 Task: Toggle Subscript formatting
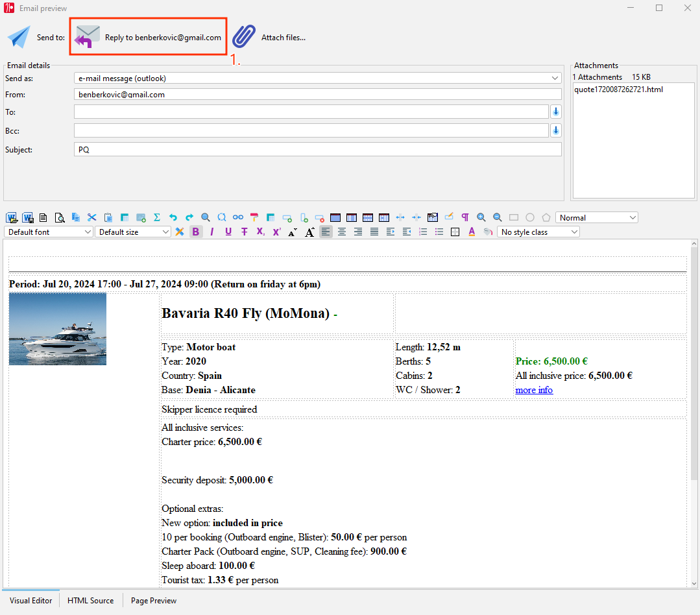click(260, 232)
